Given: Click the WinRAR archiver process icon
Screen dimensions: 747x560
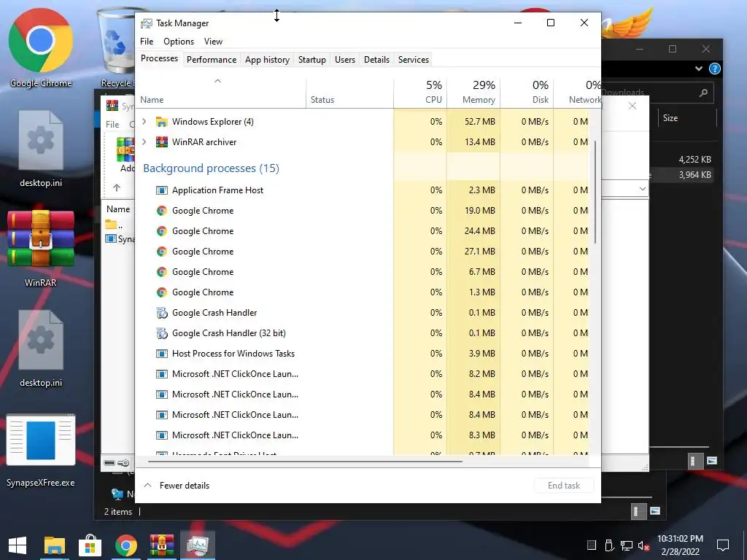Looking at the screenshot, I should pos(162,142).
